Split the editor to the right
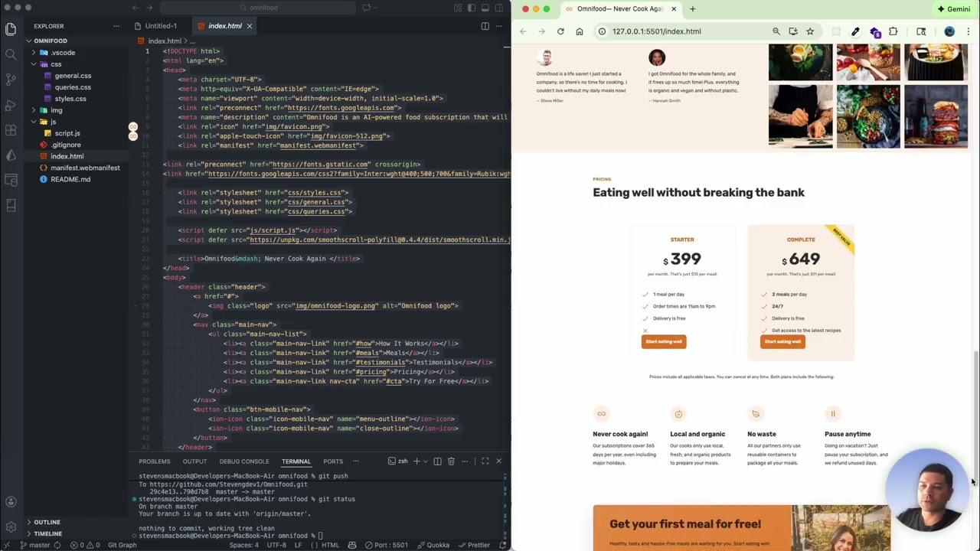This screenshot has width=980, height=551. [x=485, y=26]
